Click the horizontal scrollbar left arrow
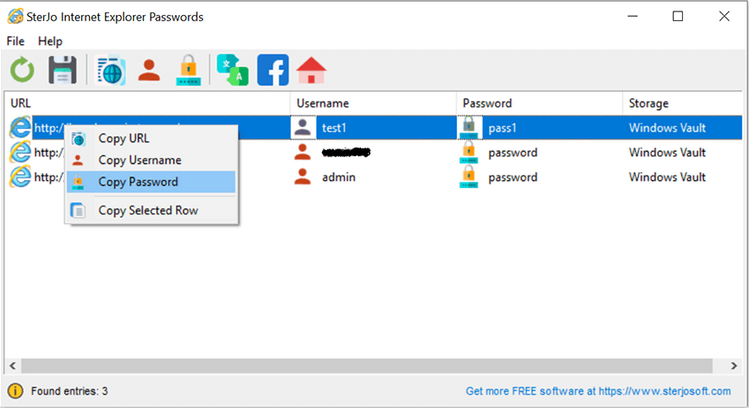This screenshot has width=750, height=409. (13, 365)
